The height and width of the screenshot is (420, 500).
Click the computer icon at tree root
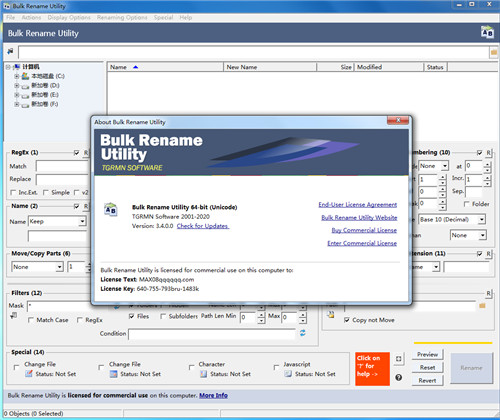17,67
